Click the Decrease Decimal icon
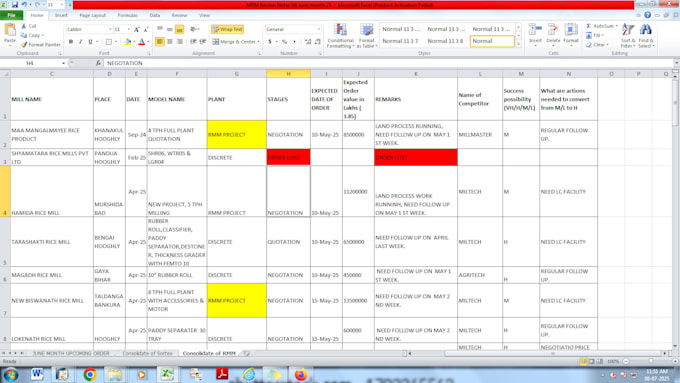680x383 pixels. [x=317, y=42]
